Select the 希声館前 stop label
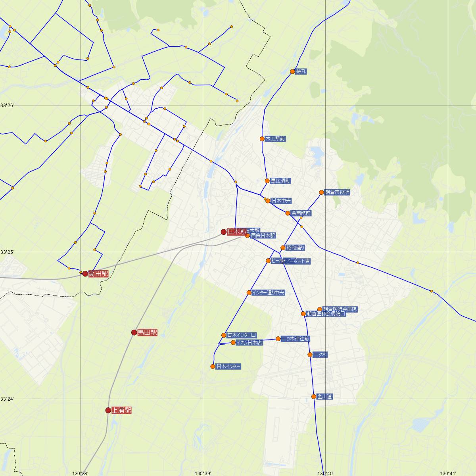The height and width of the screenshot is (476, 476). click(x=301, y=213)
